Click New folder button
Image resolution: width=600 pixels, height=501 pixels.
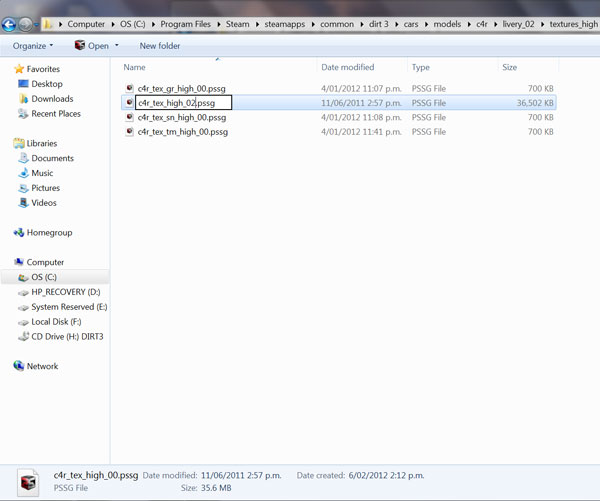[x=160, y=46]
